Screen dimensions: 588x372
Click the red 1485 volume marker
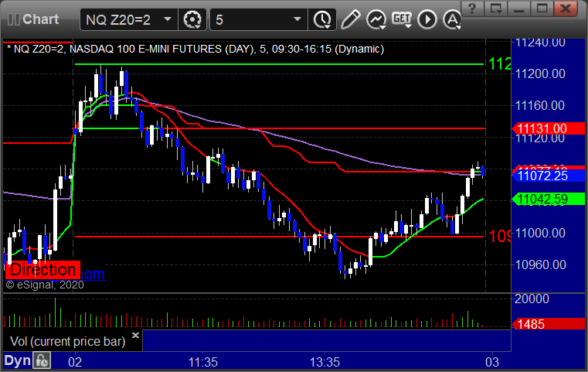(x=549, y=324)
